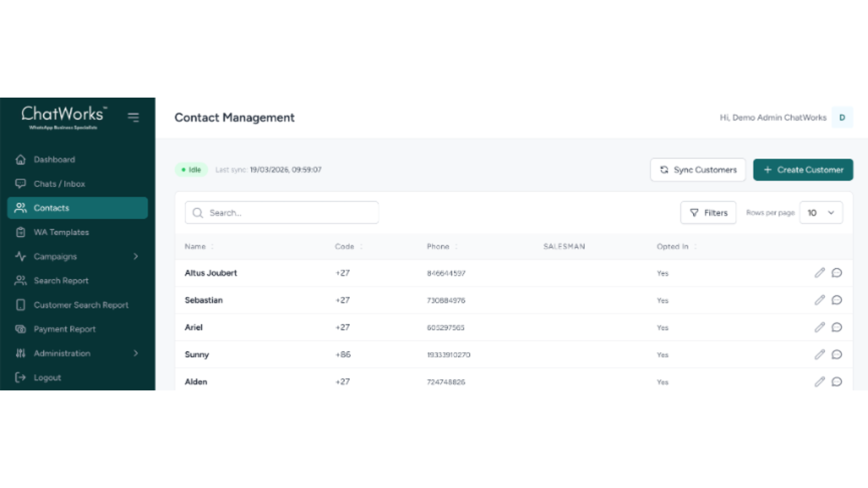Sort by the Code column
This screenshot has height=488, width=868.
pyautogui.click(x=349, y=247)
